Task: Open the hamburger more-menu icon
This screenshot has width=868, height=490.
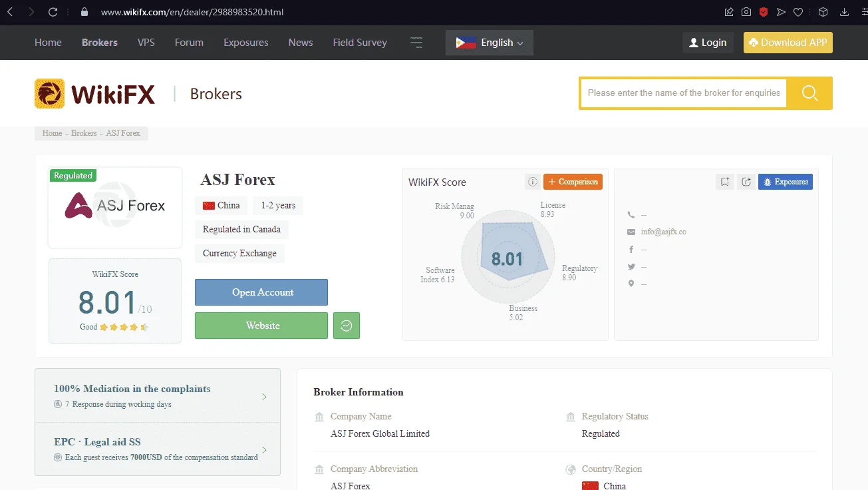Action: [416, 43]
